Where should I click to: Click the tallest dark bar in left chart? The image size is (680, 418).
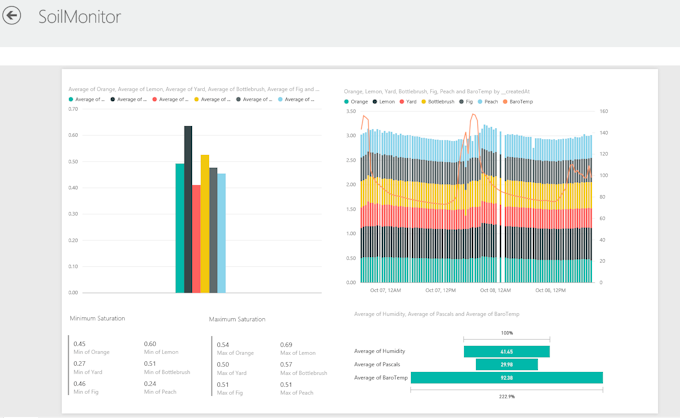click(x=188, y=209)
